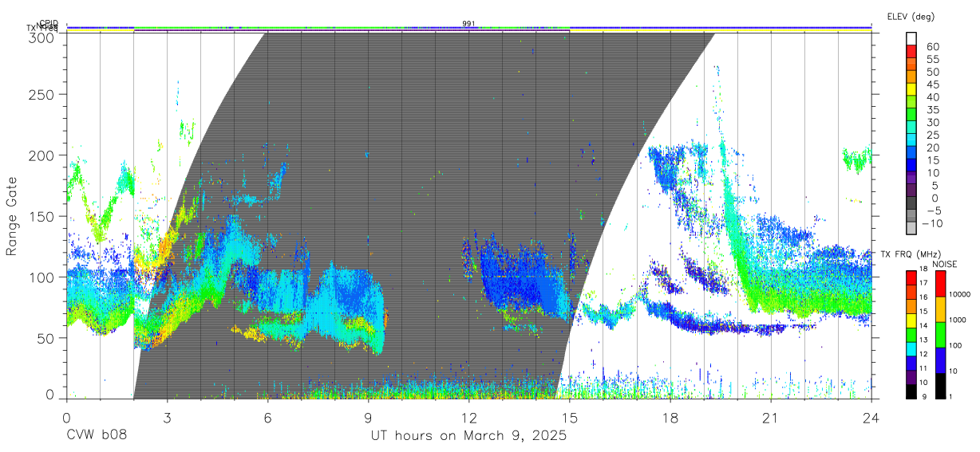Select the 'CVW b08' radar beam label
The width and height of the screenshot is (980, 452).
point(97,435)
